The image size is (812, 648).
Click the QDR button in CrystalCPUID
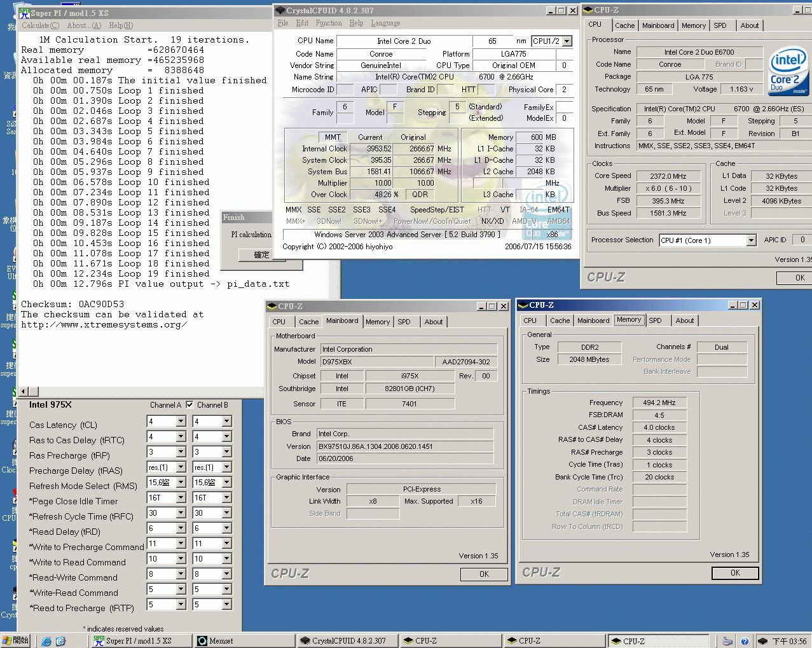[x=420, y=195]
